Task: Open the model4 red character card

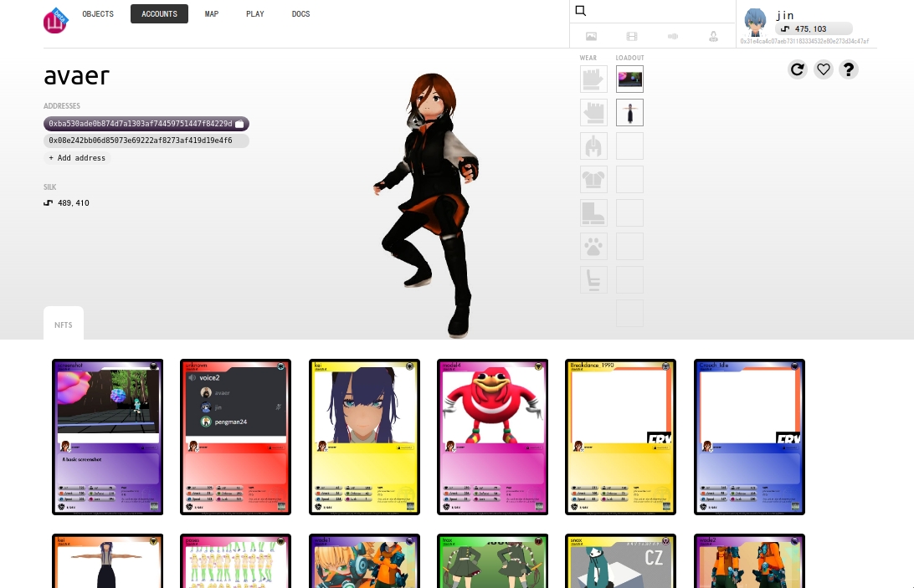Action: (492, 437)
